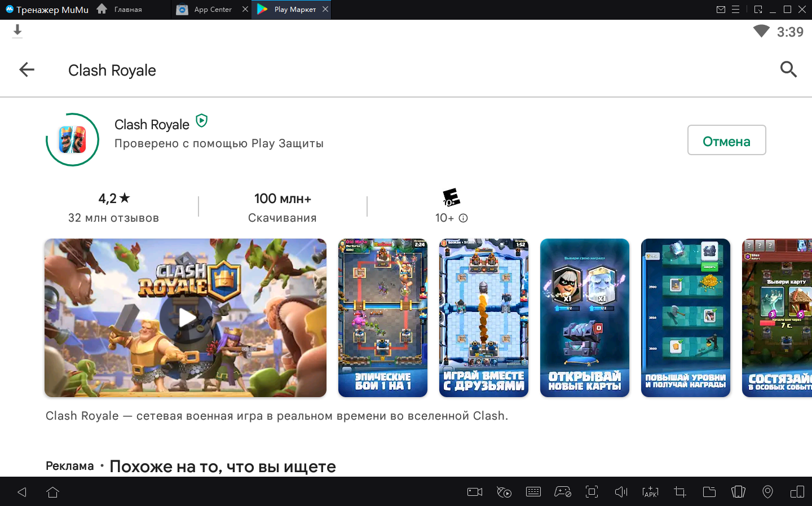This screenshot has height=506, width=812.
Task: Open the 'Эпические бои 1 на 1' screenshot
Action: 382,318
